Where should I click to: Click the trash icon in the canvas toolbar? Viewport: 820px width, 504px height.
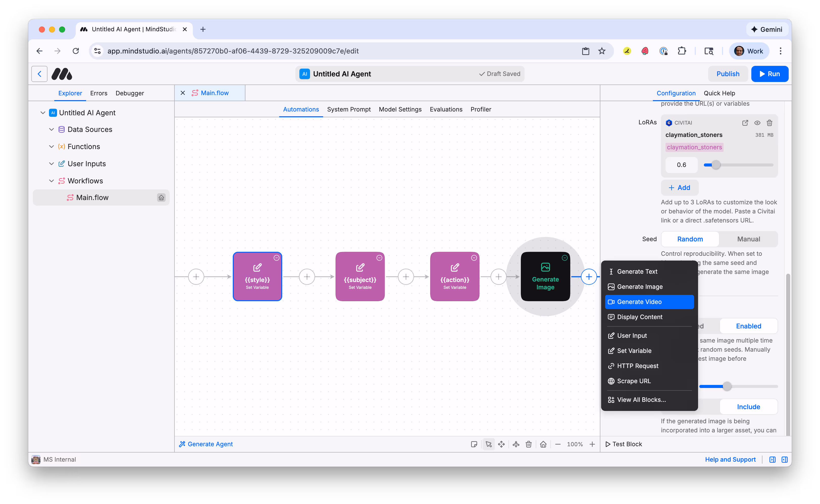pos(528,444)
